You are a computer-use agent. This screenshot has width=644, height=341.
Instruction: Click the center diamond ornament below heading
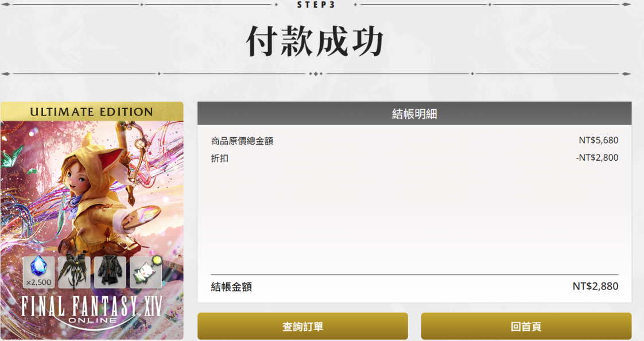coord(316,74)
